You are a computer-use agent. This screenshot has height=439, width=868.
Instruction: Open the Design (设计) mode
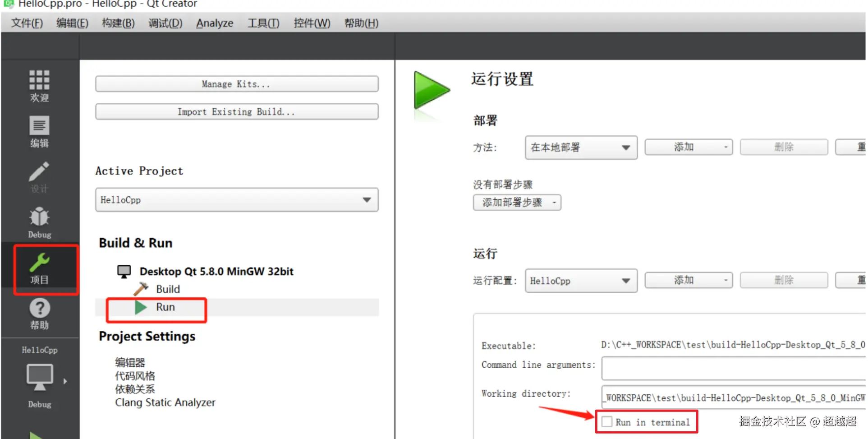40,177
